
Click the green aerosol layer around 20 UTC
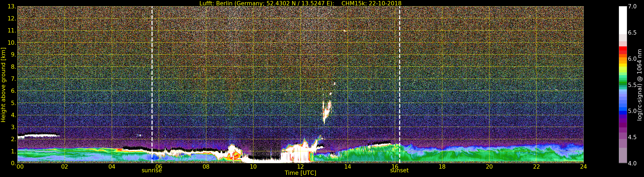489,156
